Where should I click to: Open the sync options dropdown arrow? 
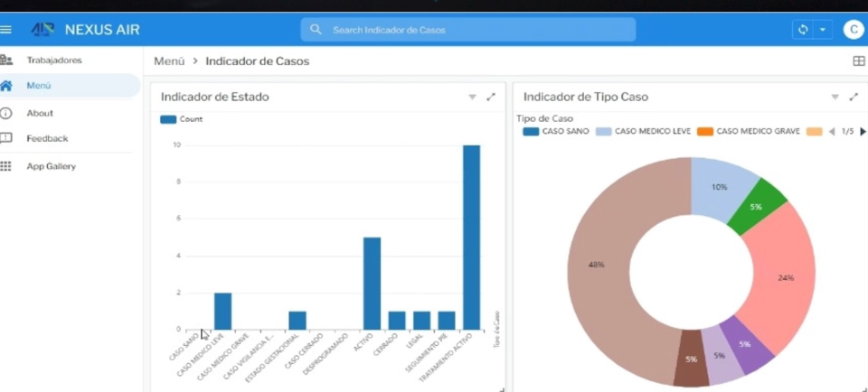[823, 29]
